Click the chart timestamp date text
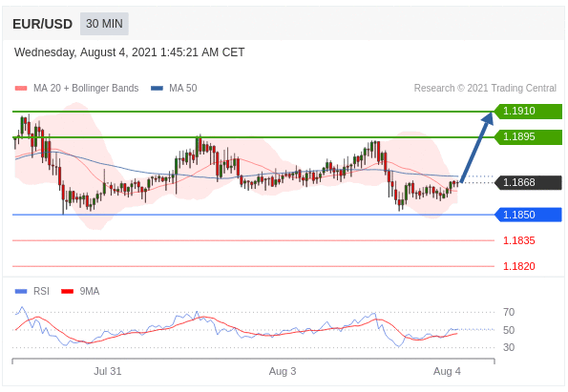Screen dimensions: 568x392 coord(129,52)
